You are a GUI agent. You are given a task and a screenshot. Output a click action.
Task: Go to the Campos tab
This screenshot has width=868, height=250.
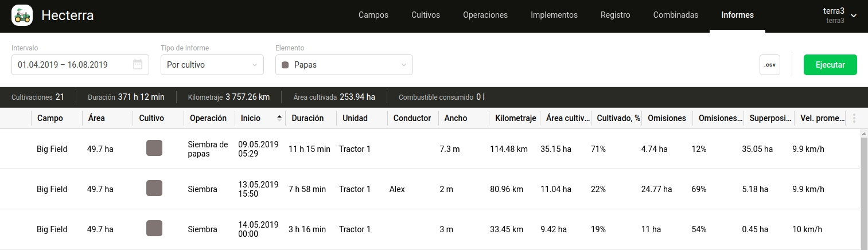click(373, 15)
